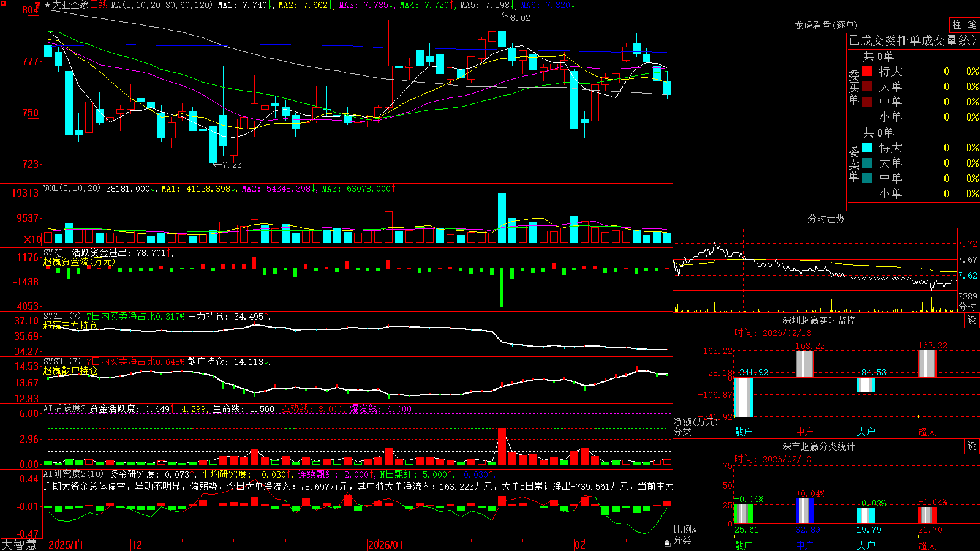Click the 8.02 high price annotation
The height and width of the screenshot is (551, 980).
[x=520, y=18]
